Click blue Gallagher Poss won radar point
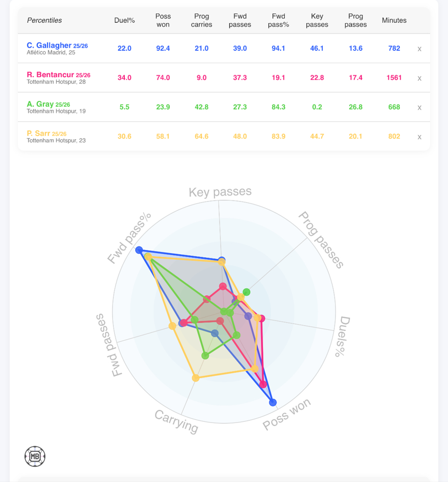Screen dimensions: 448x482 point(273,402)
